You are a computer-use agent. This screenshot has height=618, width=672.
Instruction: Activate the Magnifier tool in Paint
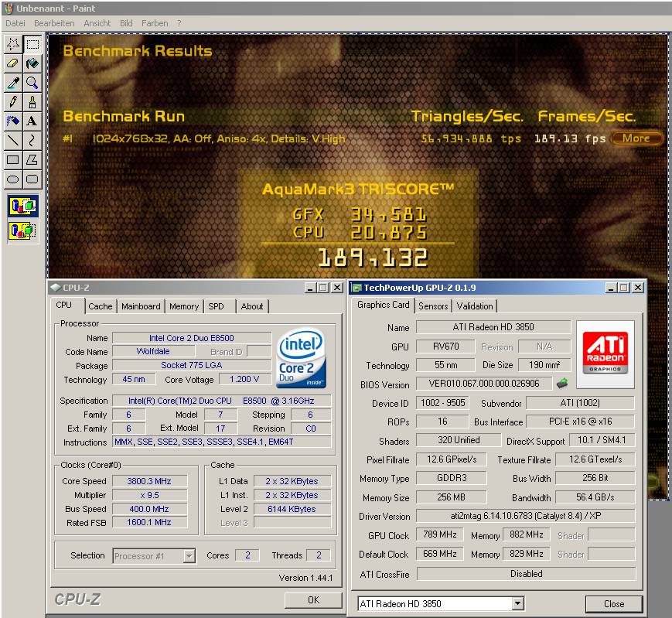pos(32,83)
